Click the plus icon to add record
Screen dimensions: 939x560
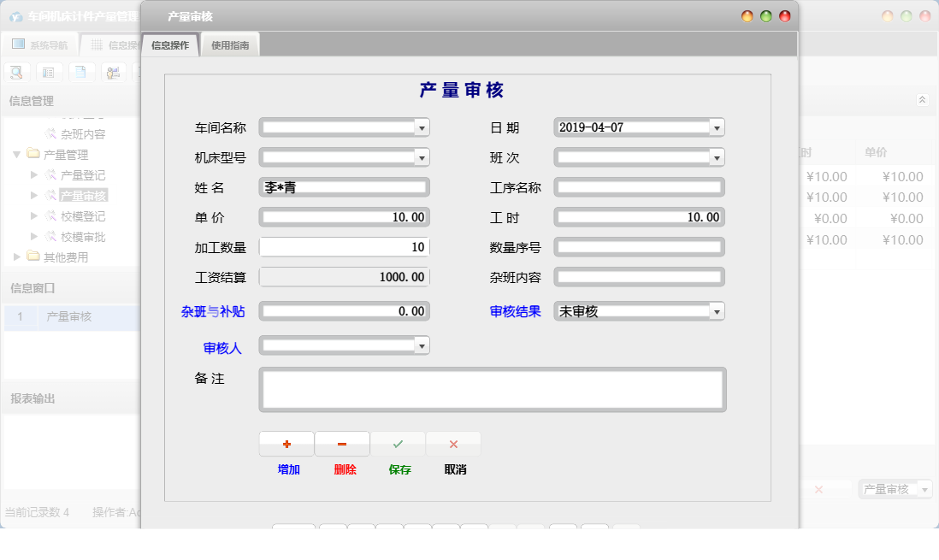coord(286,444)
